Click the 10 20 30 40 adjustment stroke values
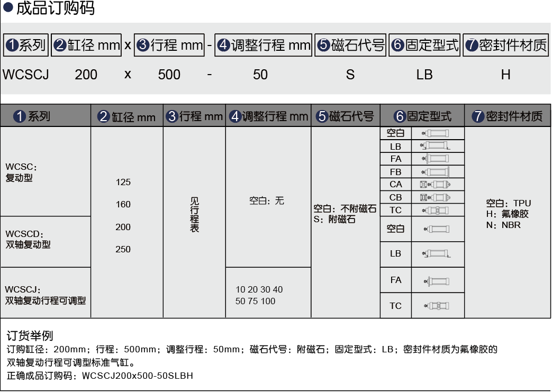Screen dimensions: 552x392 pyautogui.click(x=259, y=289)
